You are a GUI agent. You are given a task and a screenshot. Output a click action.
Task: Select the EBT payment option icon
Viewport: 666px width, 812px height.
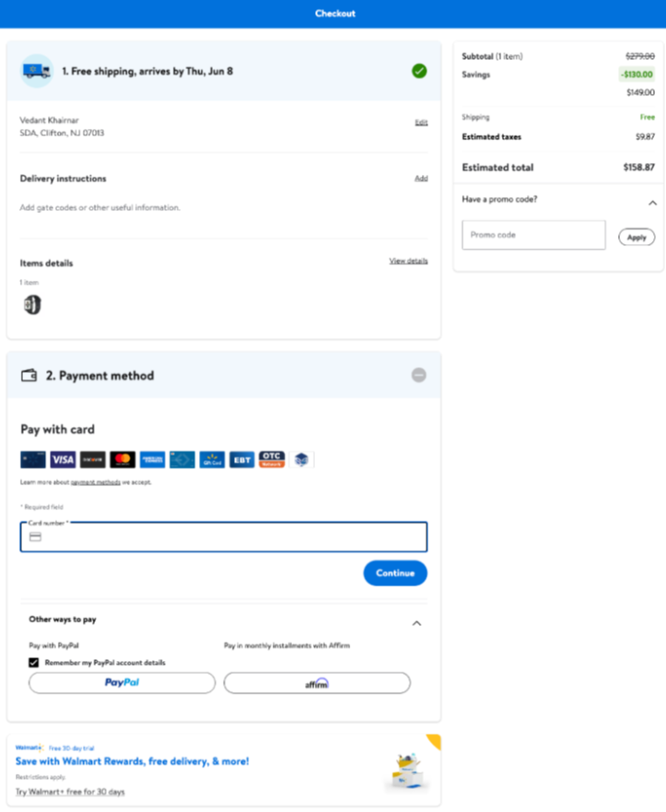click(x=241, y=459)
